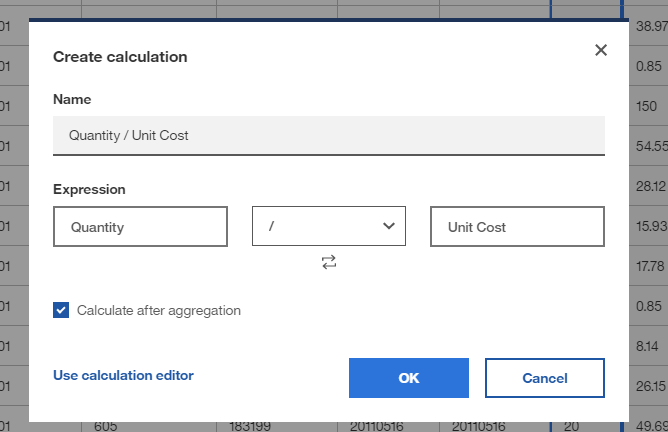Edit the calculation Name field
The image size is (668, 432).
click(328, 135)
